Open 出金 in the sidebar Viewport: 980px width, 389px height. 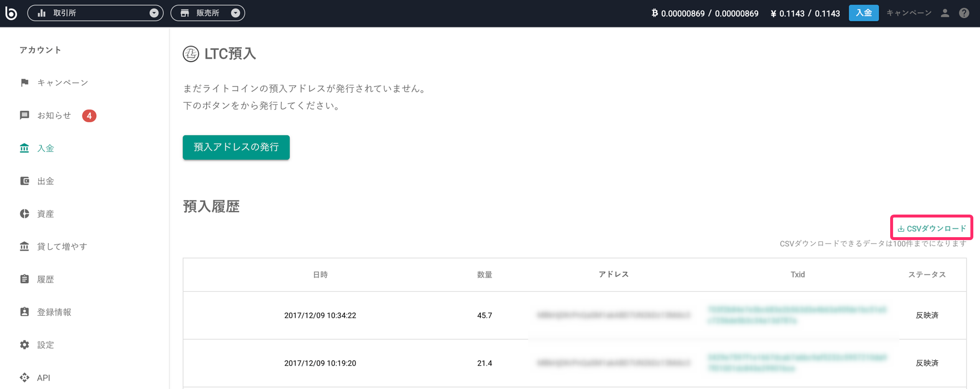[46, 181]
